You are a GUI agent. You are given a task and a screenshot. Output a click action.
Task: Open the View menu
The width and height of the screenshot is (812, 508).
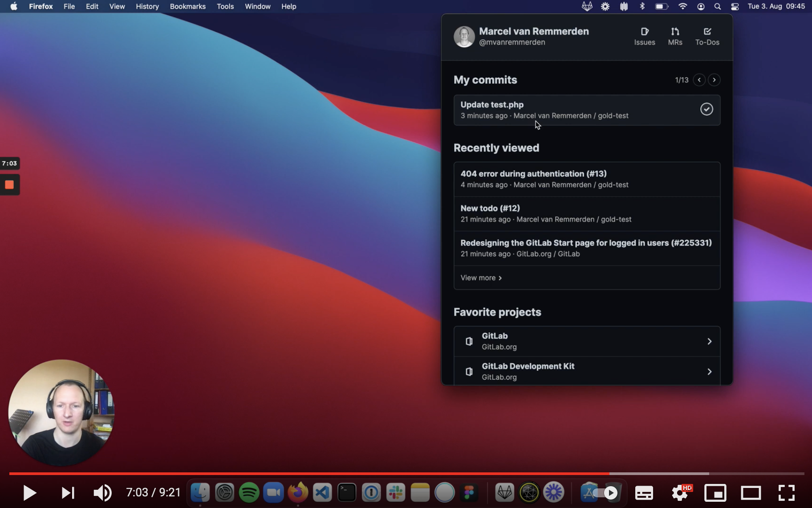click(x=117, y=6)
